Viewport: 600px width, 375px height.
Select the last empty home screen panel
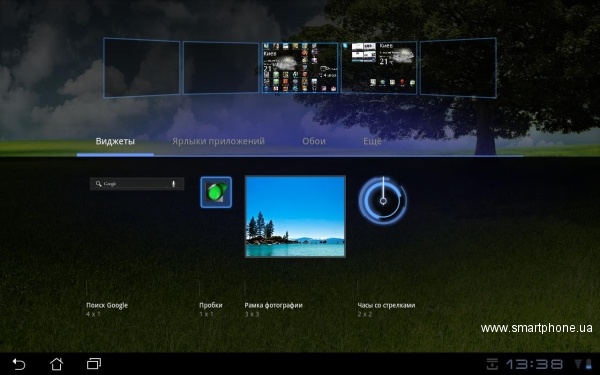pos(458,67)
